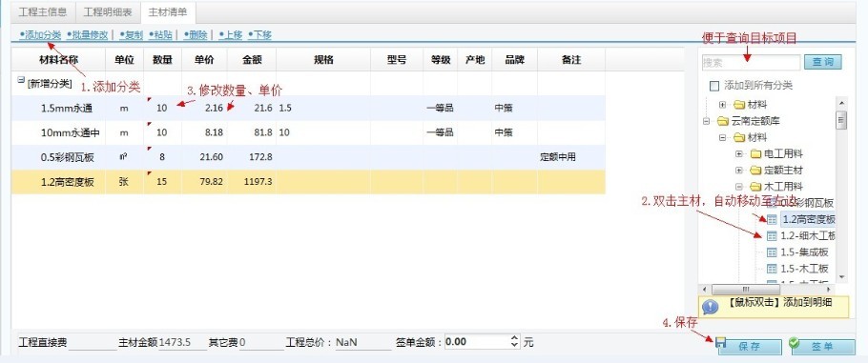Click the 金额 column header

252,60
